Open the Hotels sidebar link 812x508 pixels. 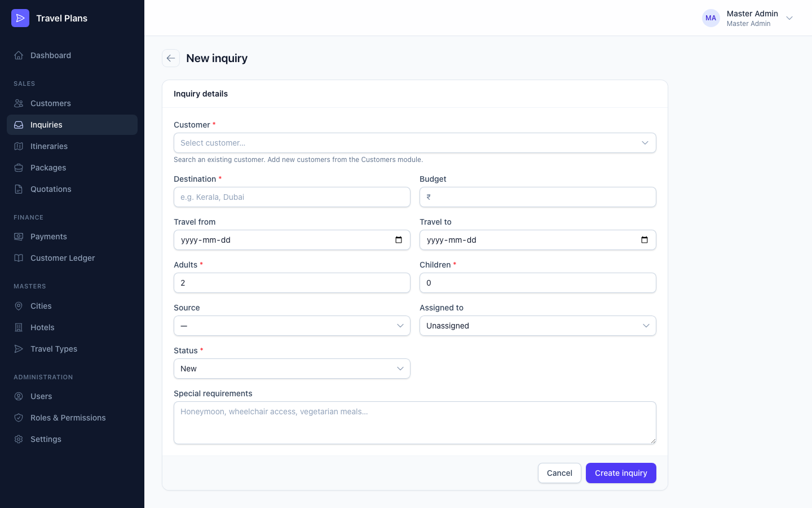click(72, 327)
